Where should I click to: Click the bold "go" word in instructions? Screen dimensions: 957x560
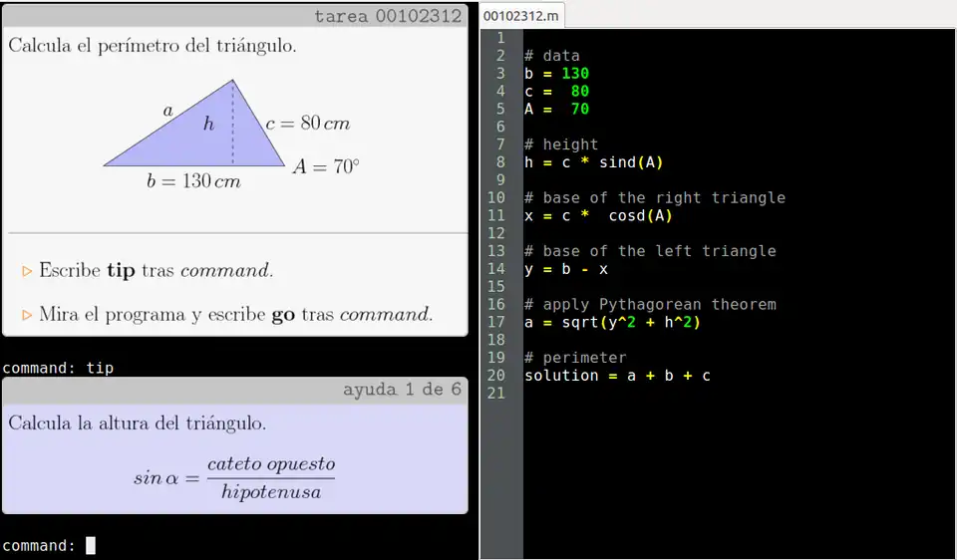click(283, 315)
